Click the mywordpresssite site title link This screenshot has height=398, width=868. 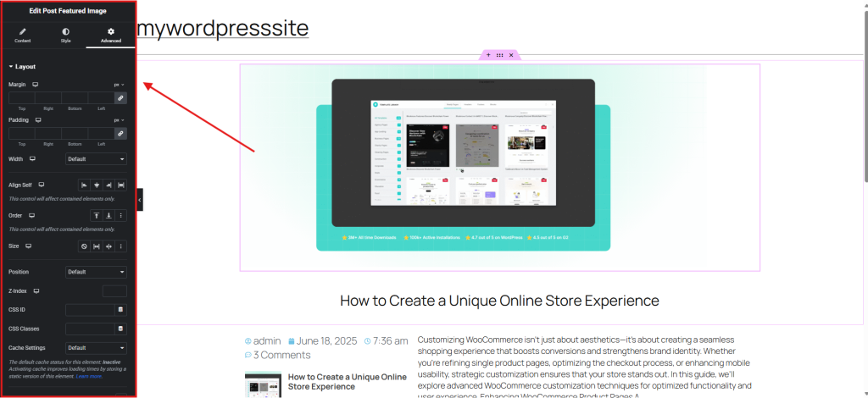click(222, 28)
